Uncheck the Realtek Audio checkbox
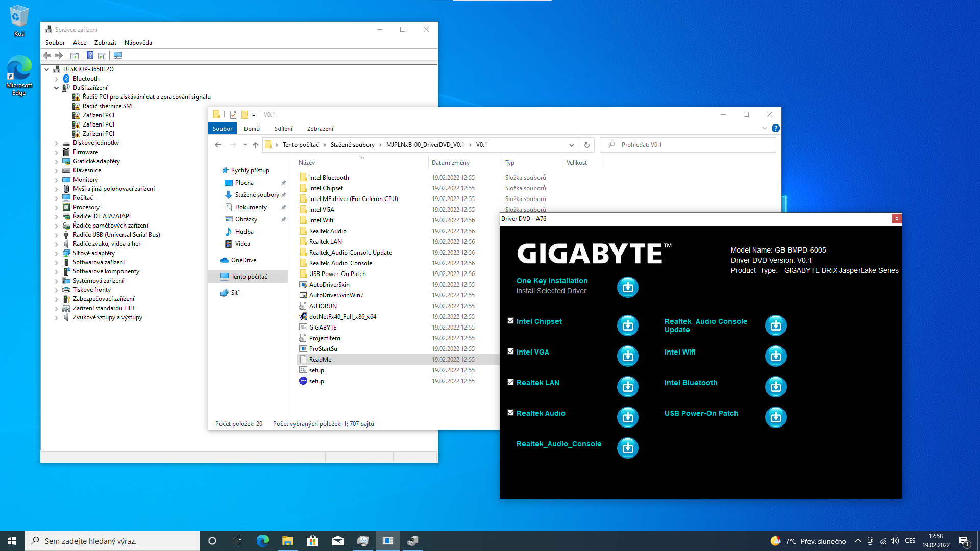This screenshot has height=551, width=980. 510,413
